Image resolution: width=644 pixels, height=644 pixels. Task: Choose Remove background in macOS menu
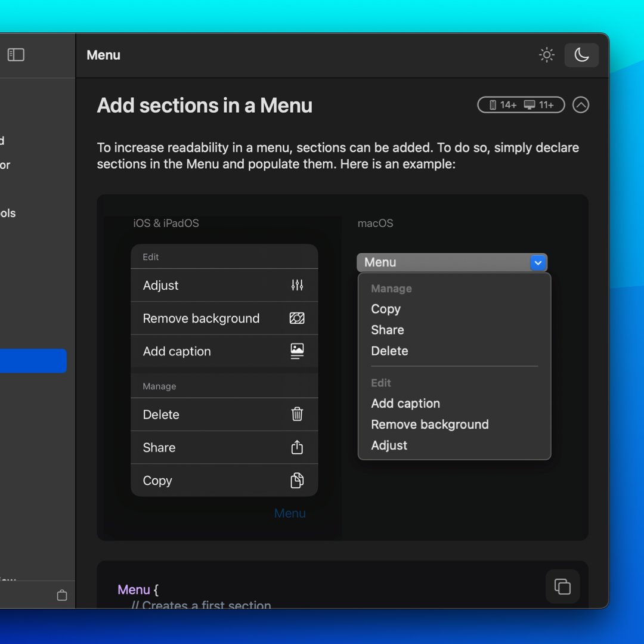coord(429,425)
